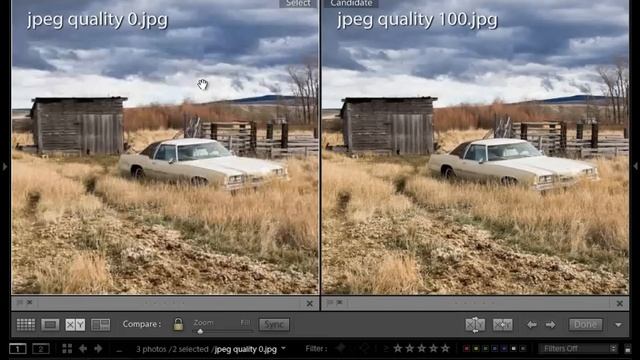Switch to Grid view
This screenshot has width=640, height=360.
pyautogui.click(x=26, y=324)
